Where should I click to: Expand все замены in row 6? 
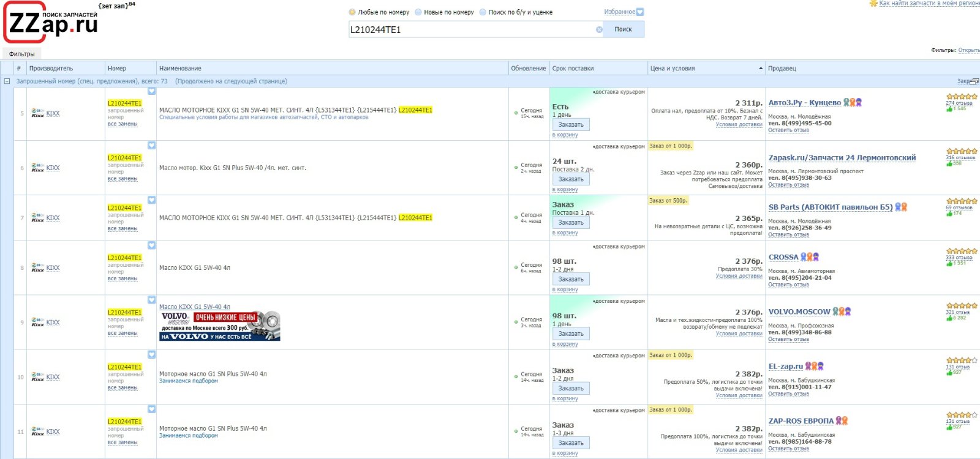pos(123,179)
